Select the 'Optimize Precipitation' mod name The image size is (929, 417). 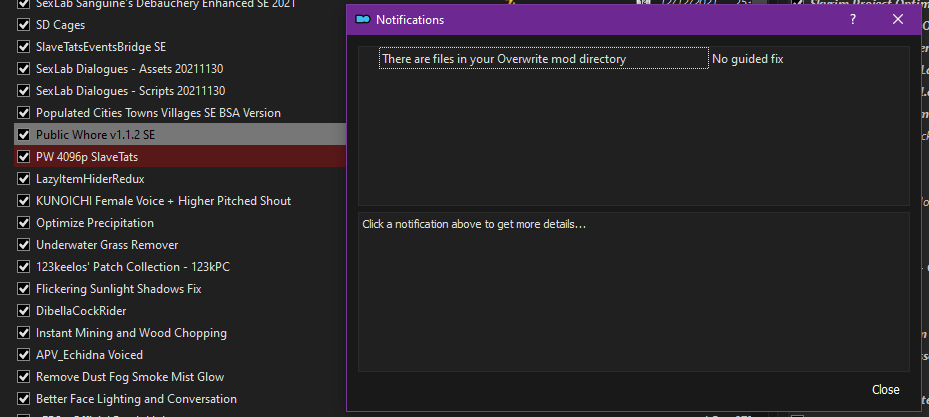pos(95,223)
